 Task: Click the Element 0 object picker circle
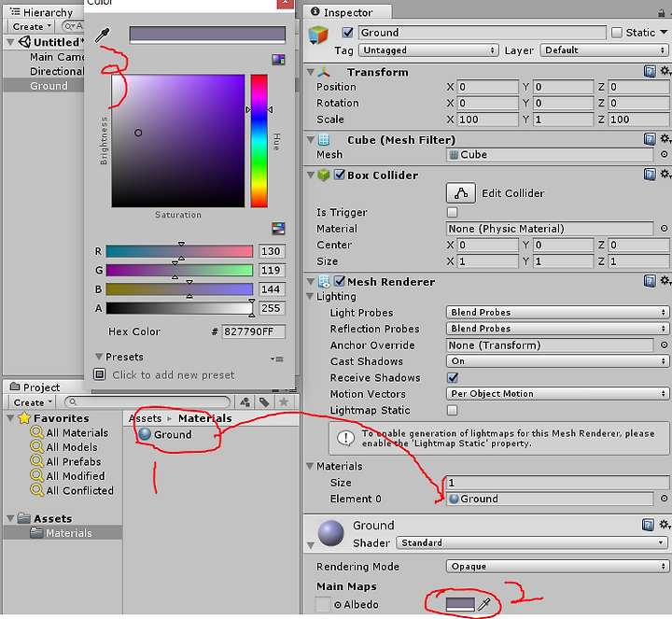pos(664,499)
